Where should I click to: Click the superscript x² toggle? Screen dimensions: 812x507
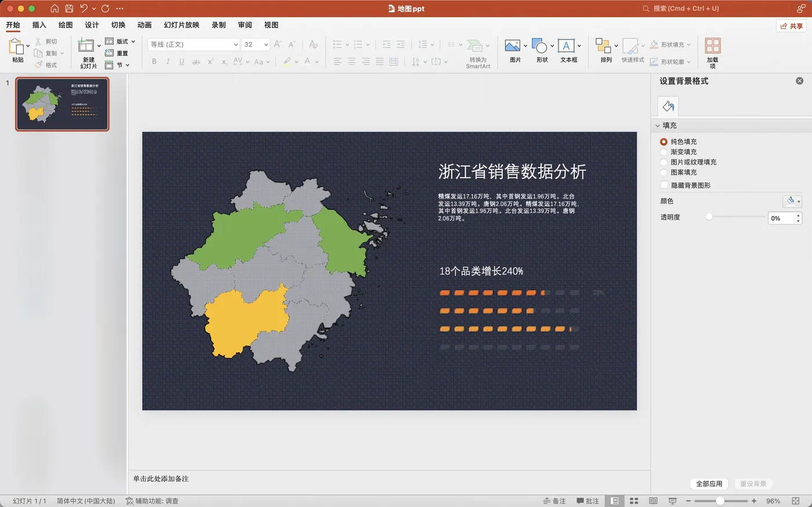coord(211,61)
